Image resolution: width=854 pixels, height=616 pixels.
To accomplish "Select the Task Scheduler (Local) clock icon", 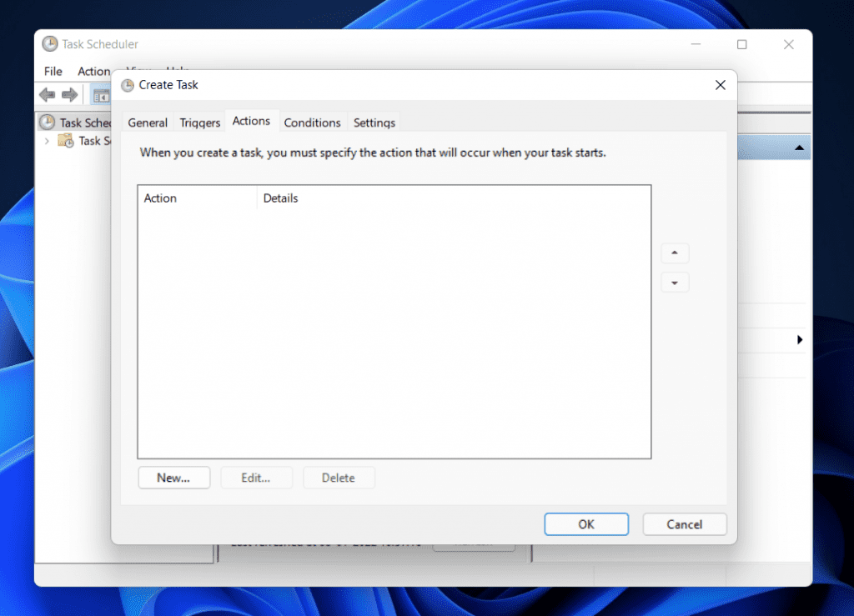I will click(48, 122).
